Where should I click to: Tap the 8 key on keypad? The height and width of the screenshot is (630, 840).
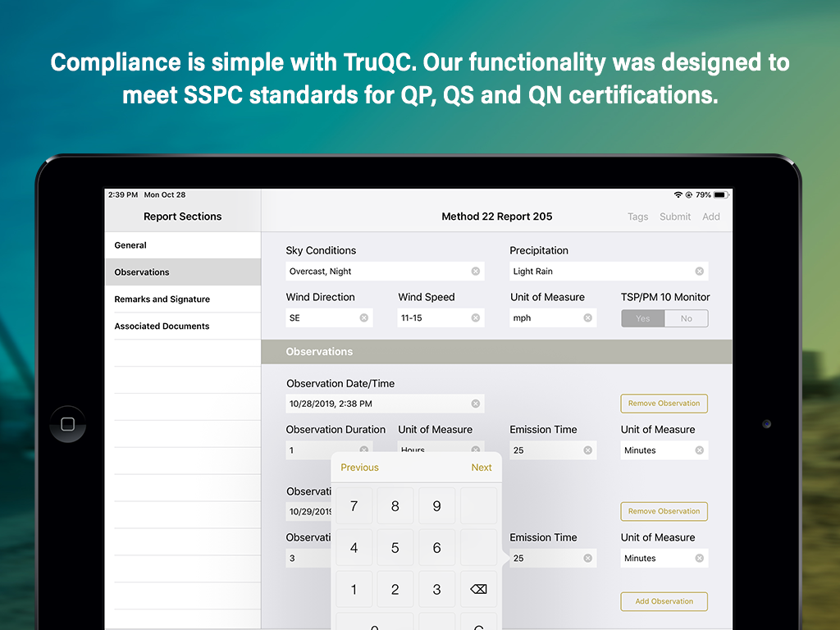click(395, 505)
